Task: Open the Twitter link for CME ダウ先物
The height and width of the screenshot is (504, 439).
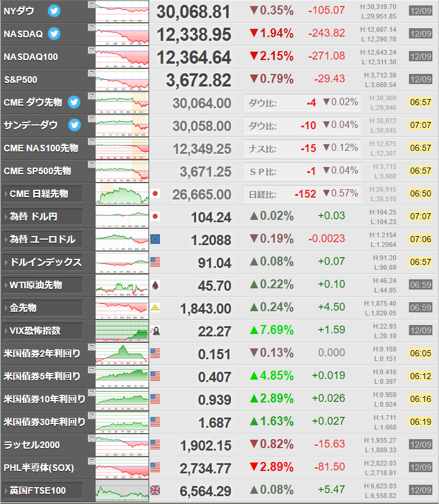Action: click(x=74, y=102)
